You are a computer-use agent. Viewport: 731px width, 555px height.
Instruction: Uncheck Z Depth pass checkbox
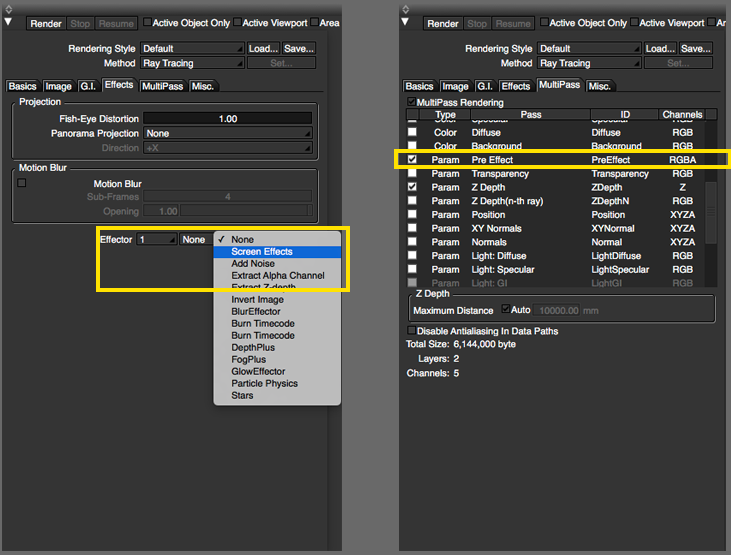[412, 187]
